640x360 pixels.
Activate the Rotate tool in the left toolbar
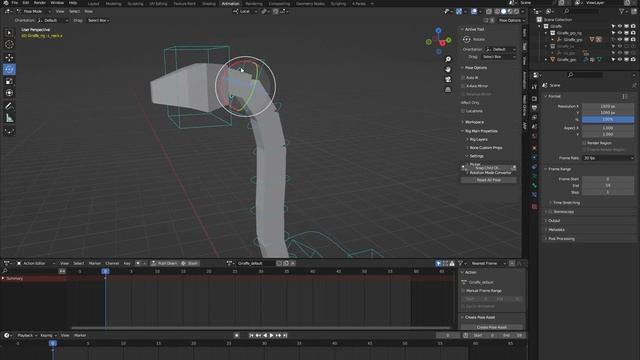pyautogui.click(x=9, y=69)
